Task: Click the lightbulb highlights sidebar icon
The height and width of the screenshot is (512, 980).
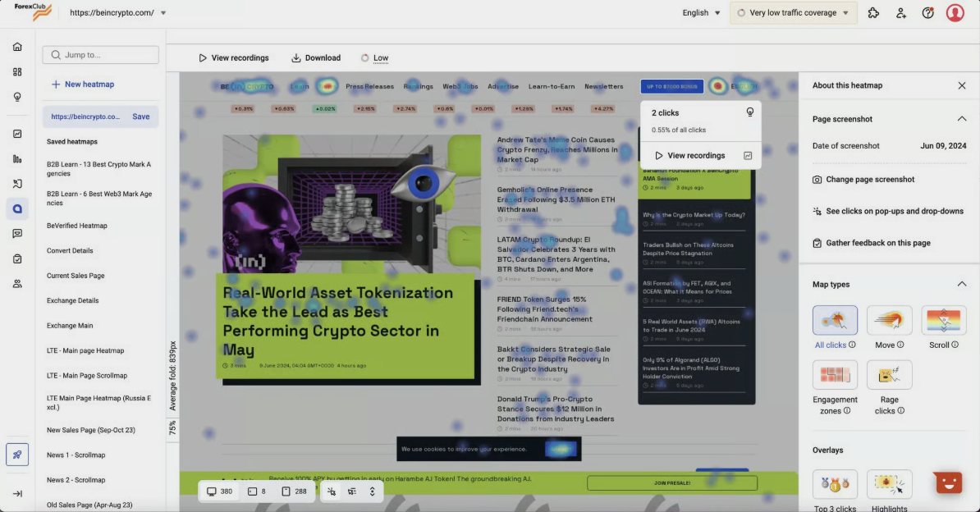Action: click(x=17, y=97)
